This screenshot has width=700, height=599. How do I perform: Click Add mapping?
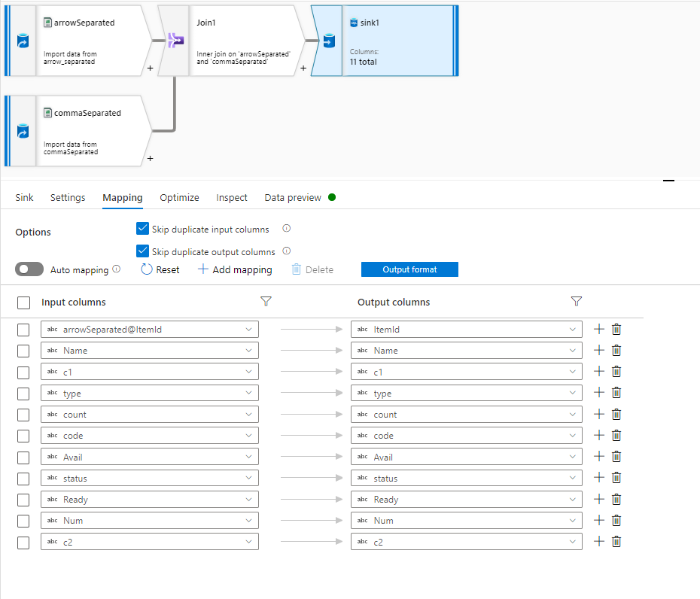coord(235,269)
